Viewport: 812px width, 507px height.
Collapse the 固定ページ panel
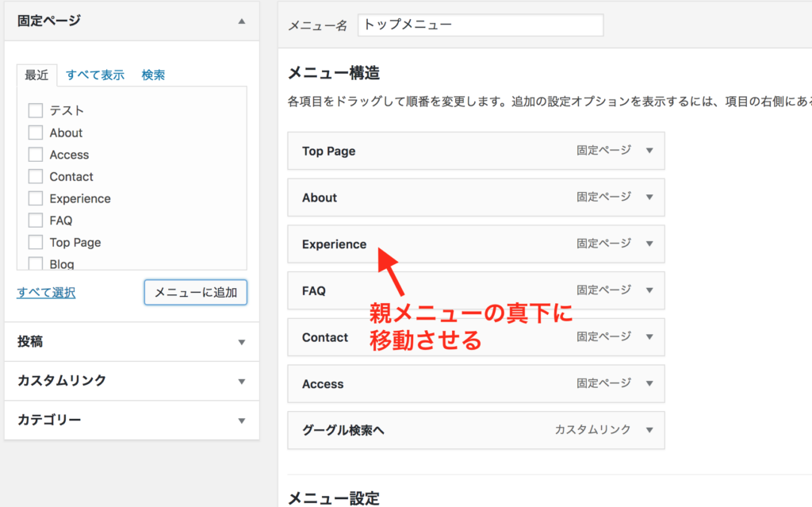coord(242,21)
